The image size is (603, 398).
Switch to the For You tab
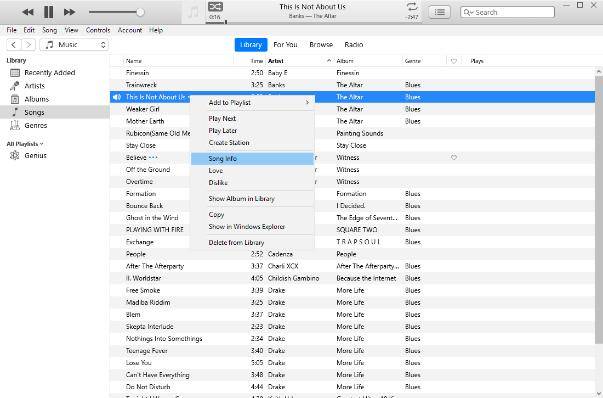[285, 45]
